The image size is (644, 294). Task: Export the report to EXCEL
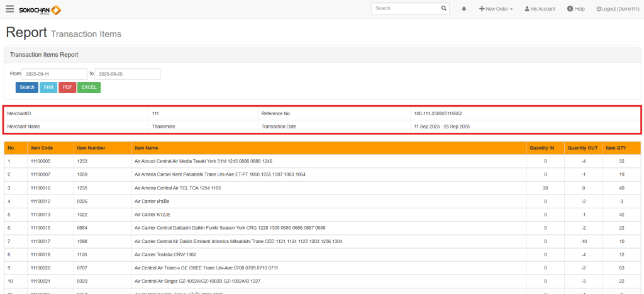(x=89, y=88)
